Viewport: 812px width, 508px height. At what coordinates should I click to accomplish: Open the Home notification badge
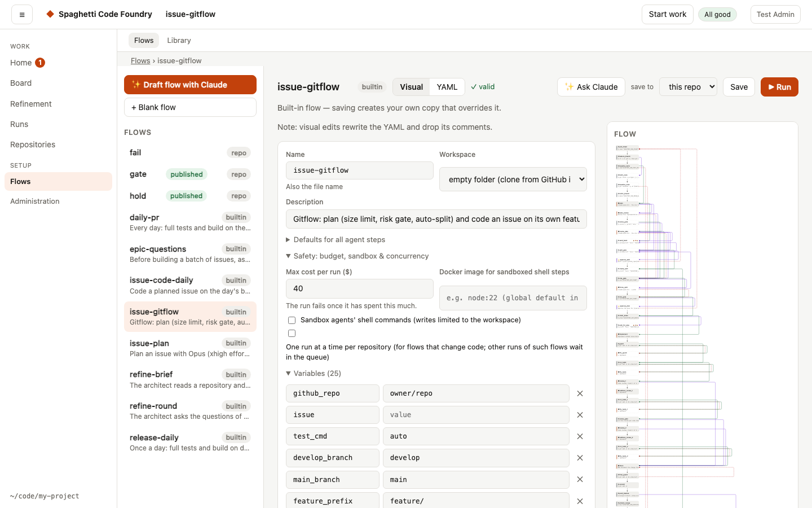40,63
